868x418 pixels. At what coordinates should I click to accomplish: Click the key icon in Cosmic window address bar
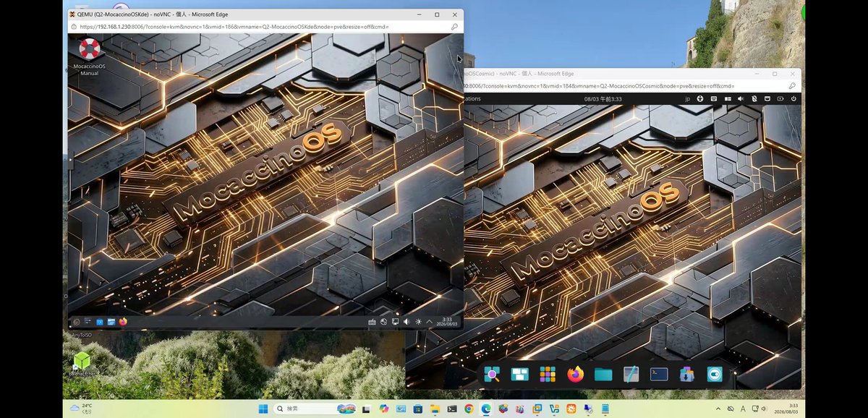(x=793, y=85)
